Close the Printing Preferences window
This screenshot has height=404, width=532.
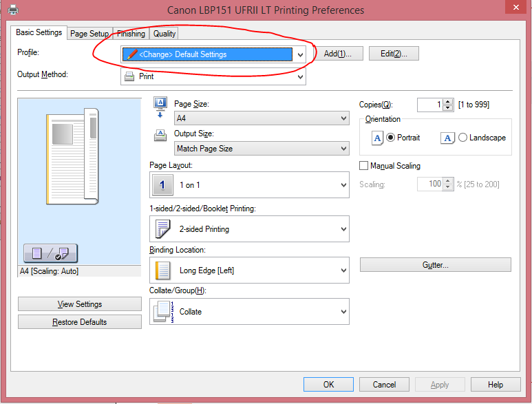[x=515, y=7]
